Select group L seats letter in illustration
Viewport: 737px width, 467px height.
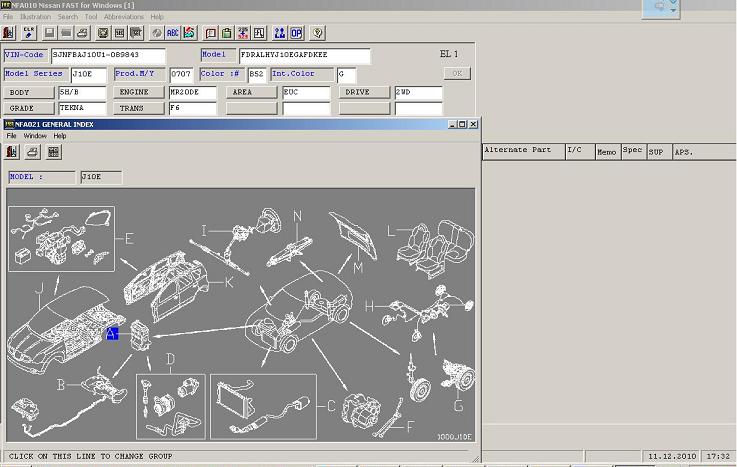coord(391,231)
